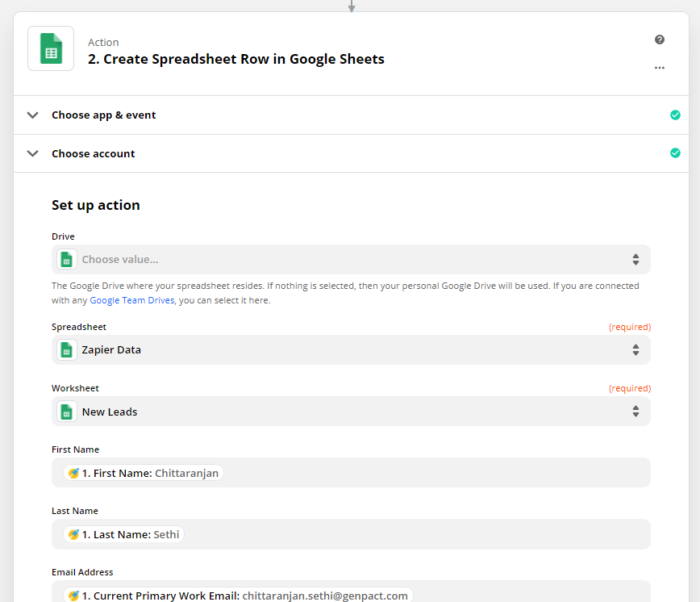Click the 'Set up action' heading

[95, 205]
